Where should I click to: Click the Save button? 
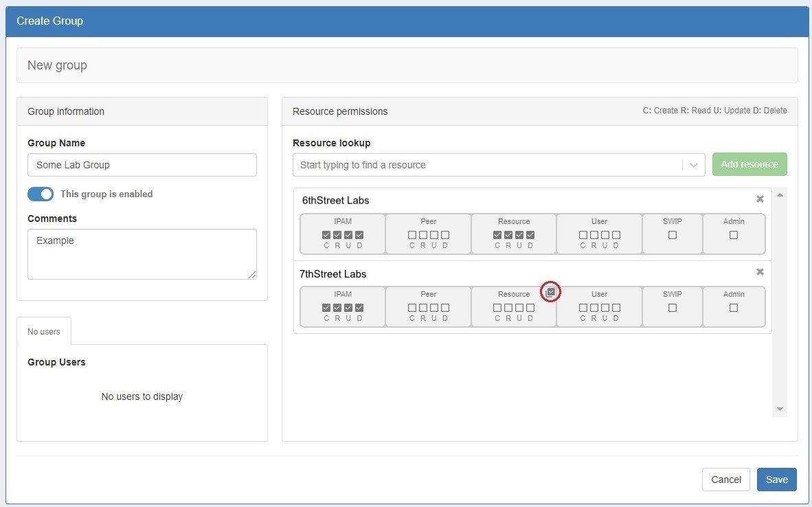[x=776, y=480]
